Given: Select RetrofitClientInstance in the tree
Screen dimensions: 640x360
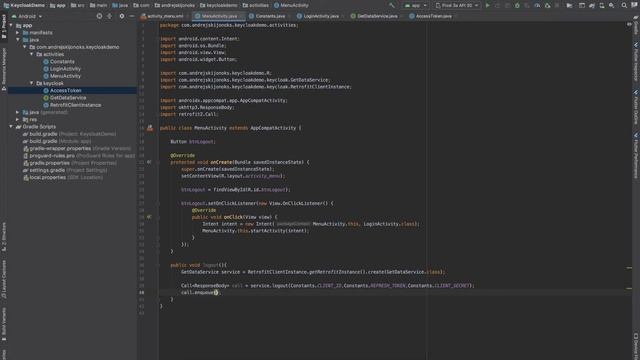Looking at the screenshot, I should [75, 105].
